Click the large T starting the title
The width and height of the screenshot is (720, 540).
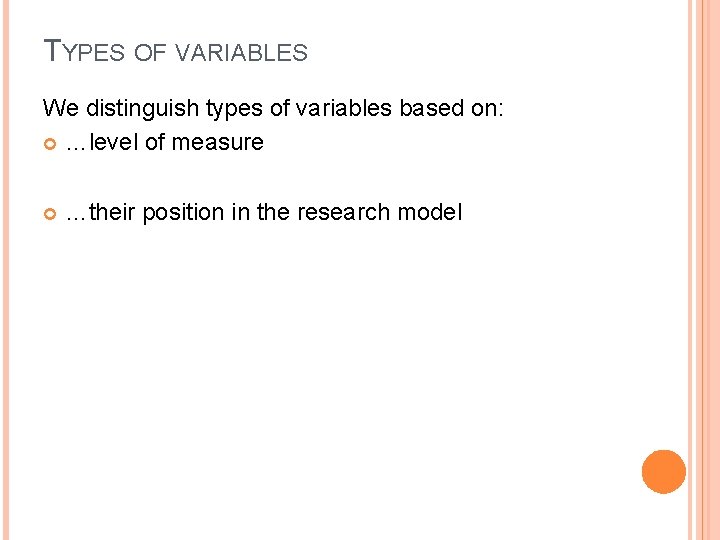pos(53,48)
